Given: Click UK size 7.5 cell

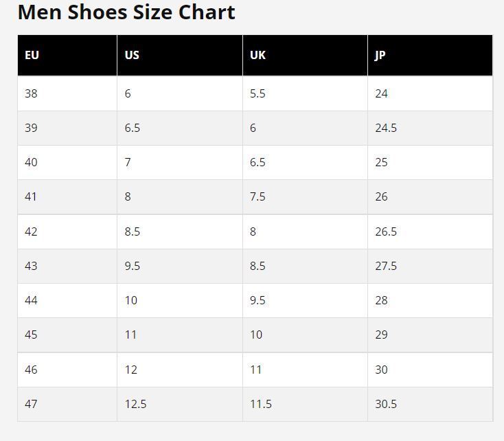Looking at the screenshot, I should [x=305, y=197].
